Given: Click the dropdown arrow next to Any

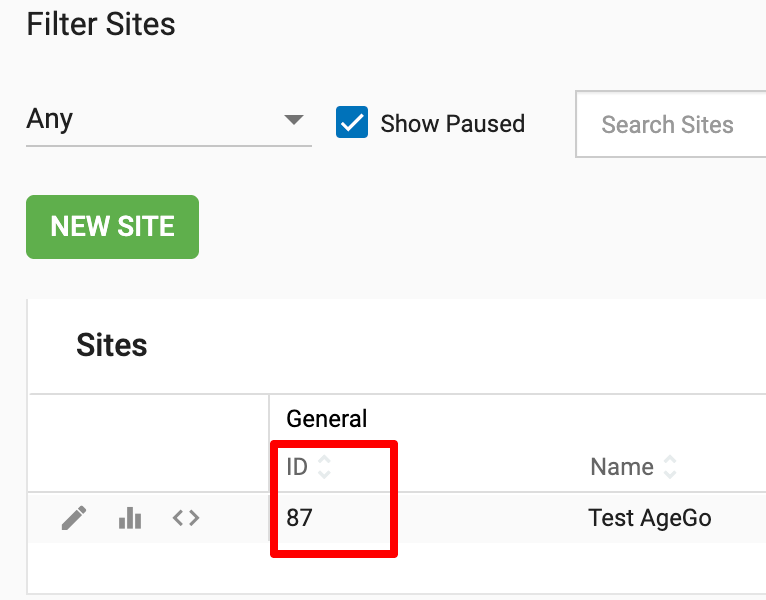Looking at the screenshot, I should pyautogui.click(x=294, y=120).
